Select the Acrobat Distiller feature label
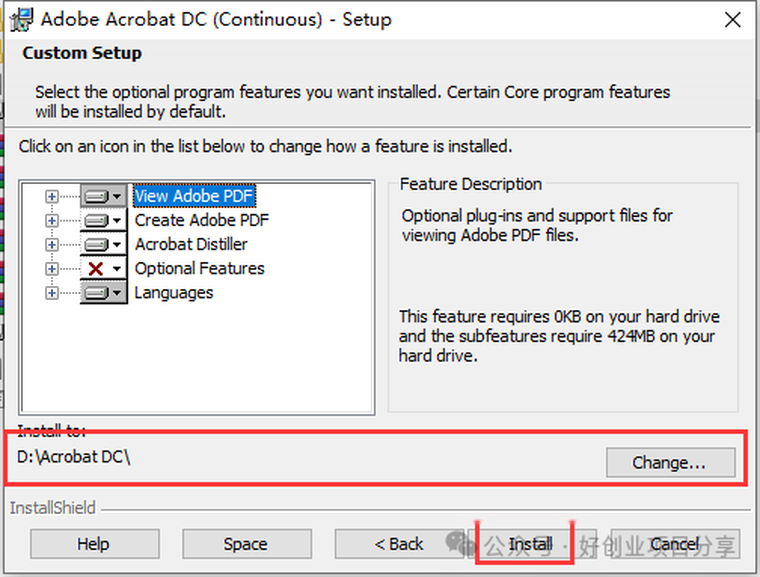The width and height of the screenshot is (760, 577). pyautogui.click(x=191, y=244)
